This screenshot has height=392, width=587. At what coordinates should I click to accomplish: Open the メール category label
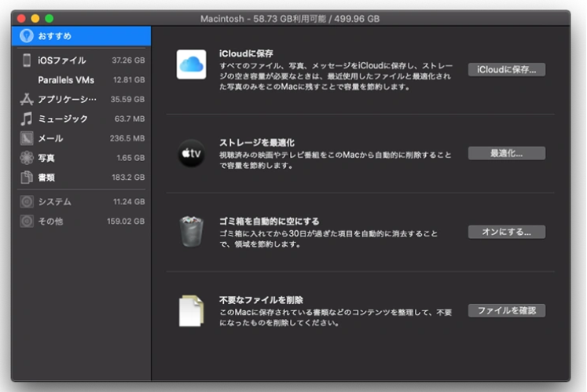[x=50, y=138]
